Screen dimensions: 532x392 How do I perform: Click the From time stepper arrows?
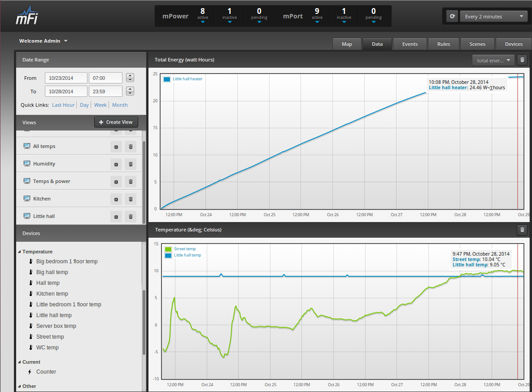[x=130, y=78]
